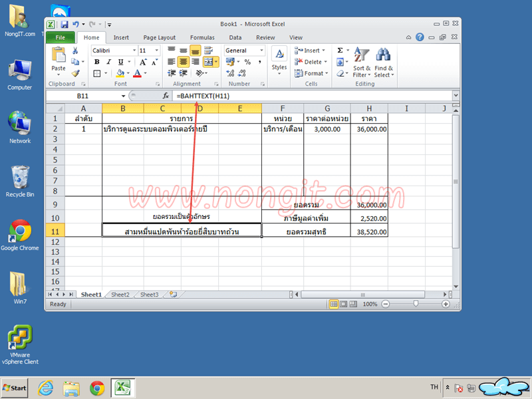Select the Merge & Center icon

pyautogui.click(x=207, y=61)
